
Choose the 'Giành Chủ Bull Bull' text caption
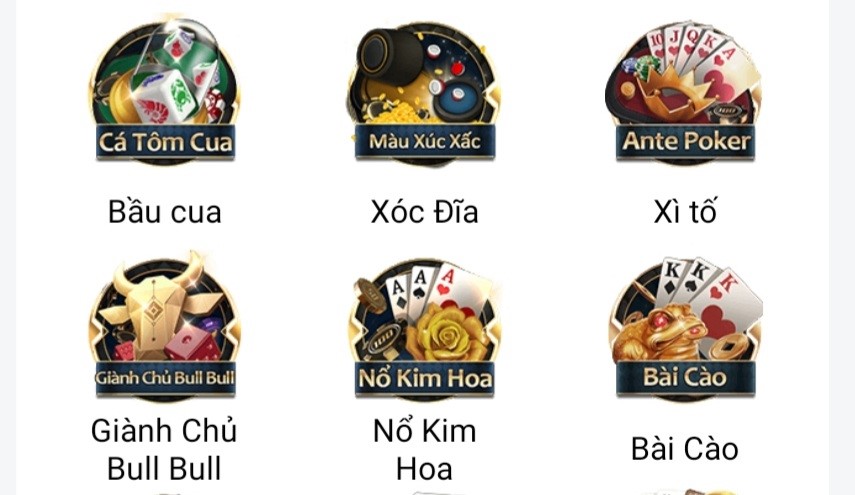pos(164,450)
